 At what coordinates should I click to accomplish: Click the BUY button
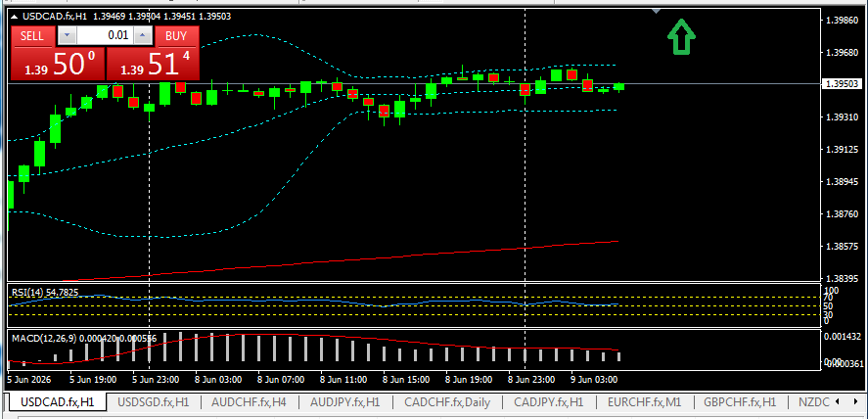tap(176, 36)
